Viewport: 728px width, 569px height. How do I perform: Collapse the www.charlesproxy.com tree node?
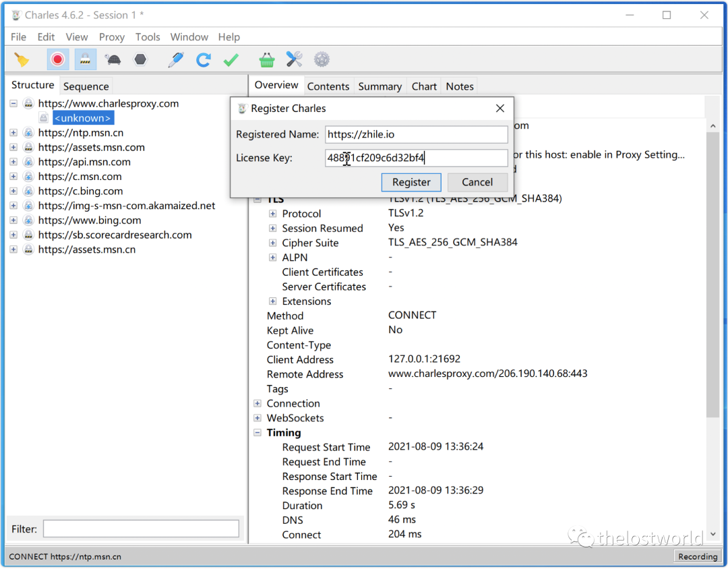point(13,104)
